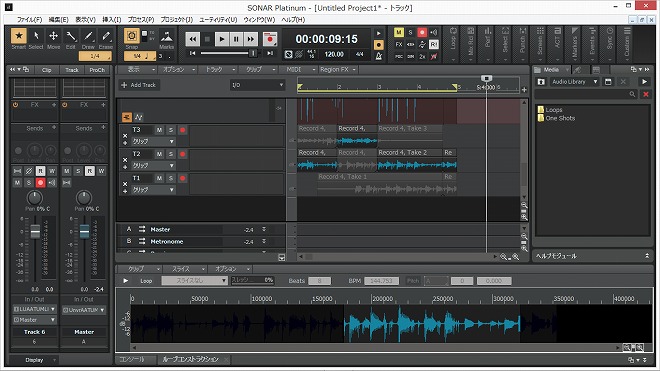Open T2 クリップ edit filter dropdown

[153, 165]
